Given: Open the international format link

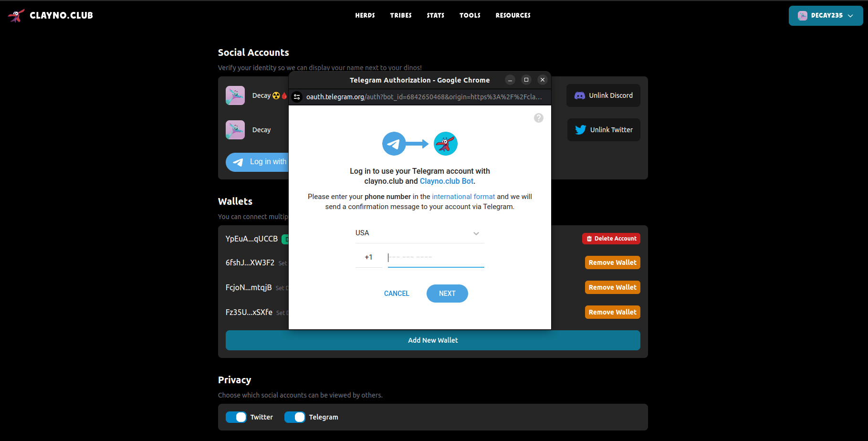Looking at the screenshot, I should [x=463, y=197].
